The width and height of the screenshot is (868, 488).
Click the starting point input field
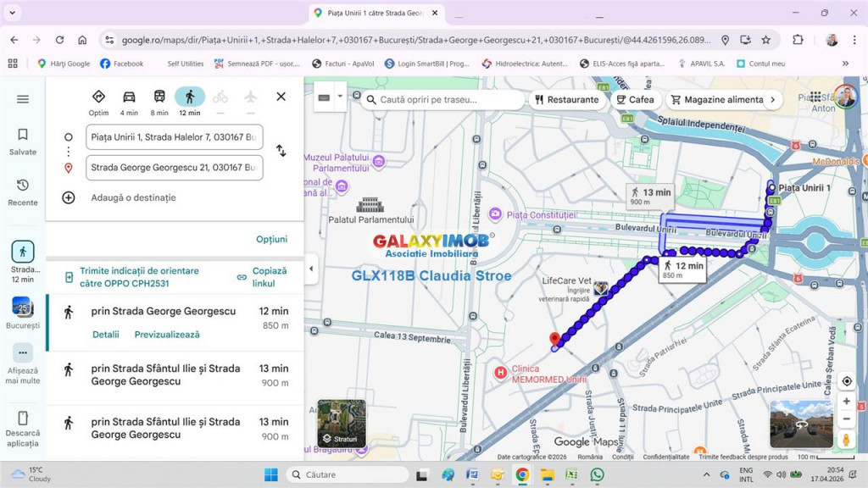[x=174, y=137]
